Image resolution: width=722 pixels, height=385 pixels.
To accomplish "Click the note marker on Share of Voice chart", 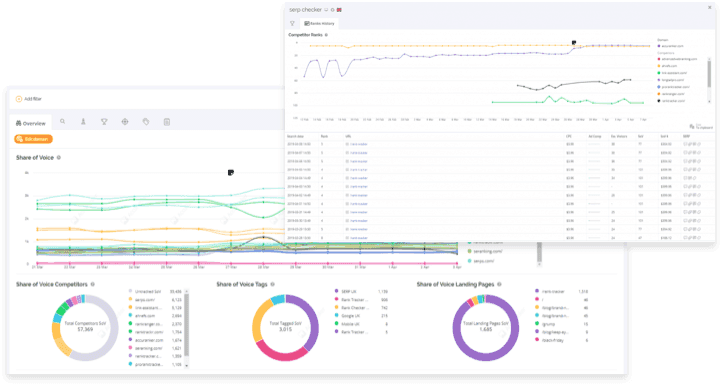I will [231, 173].
